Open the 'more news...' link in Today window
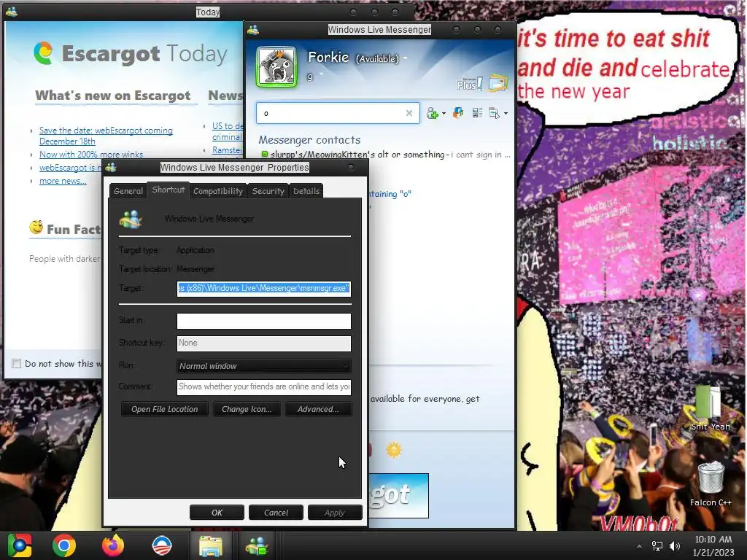747x560 pixels. click(x=63, y=181)
